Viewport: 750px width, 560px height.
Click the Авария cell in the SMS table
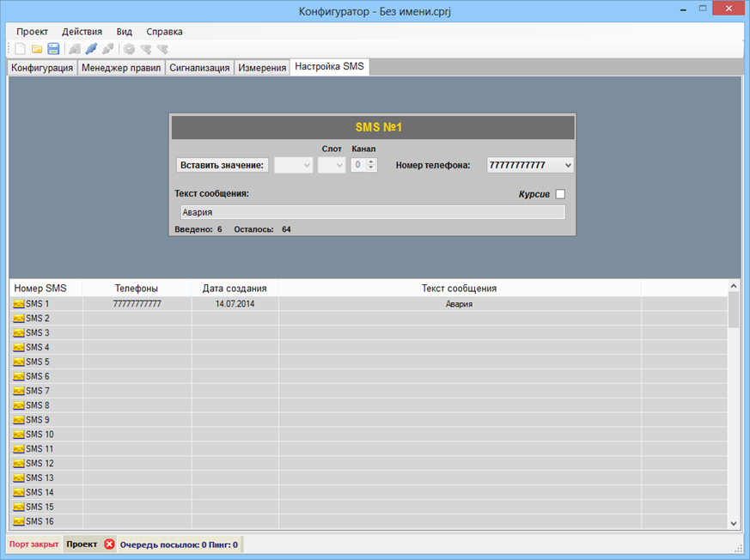459,304
